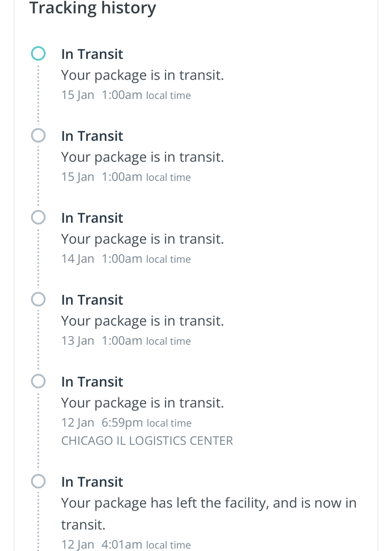This screenshot has height=551, width=392.
Task: Click the circle marker beside the left-the-facility entry
Action: [38, 481]
